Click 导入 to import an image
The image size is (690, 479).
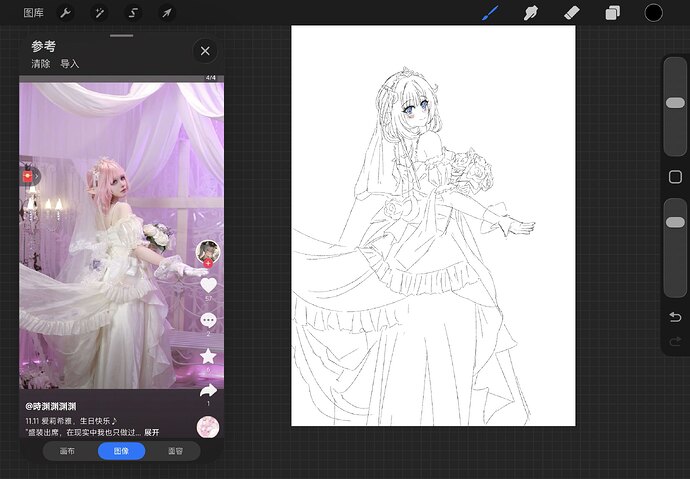pos(70,64)
